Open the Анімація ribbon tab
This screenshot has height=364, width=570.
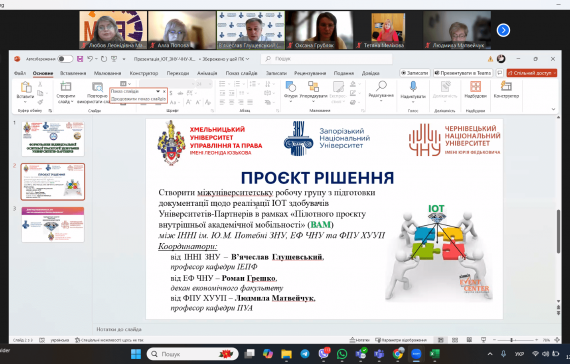(207, 73)
